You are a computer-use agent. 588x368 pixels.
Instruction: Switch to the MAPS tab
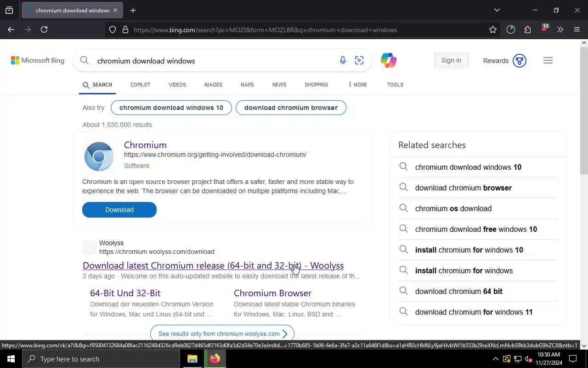[x=247, y=85]
